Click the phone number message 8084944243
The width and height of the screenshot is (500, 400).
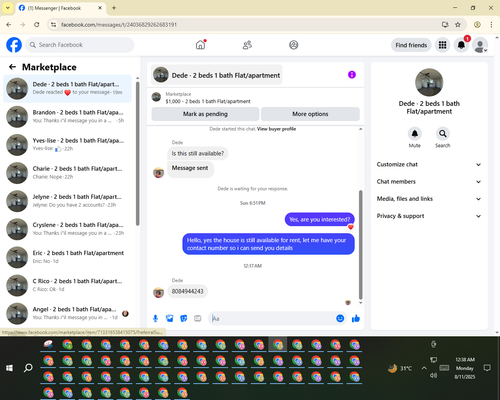pos(188,291)
